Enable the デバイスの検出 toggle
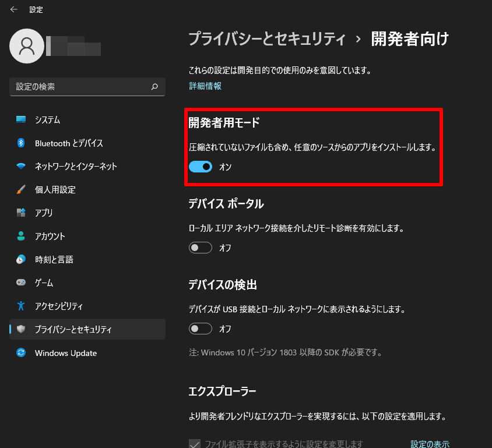Image resolution: width=492 pixels, height=448 pixels. coord(201,329)
